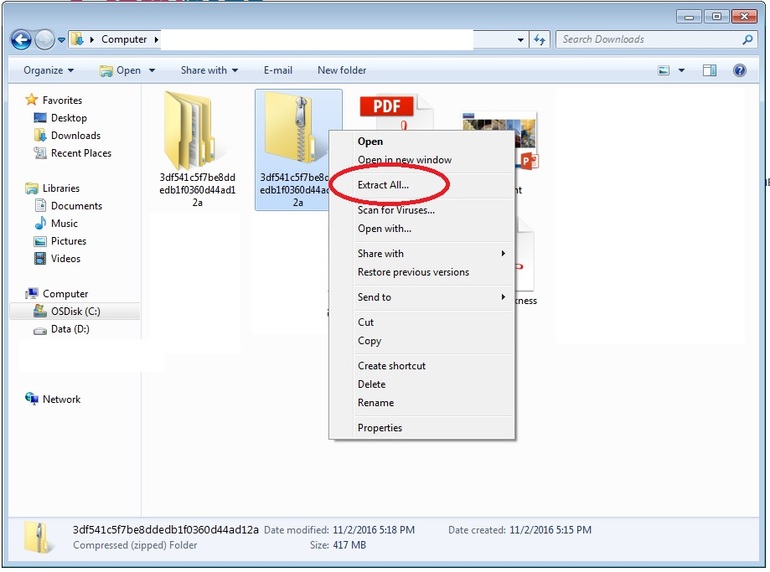Click the change view icon
The width and height of the screenshot is (770, 572).
(x=664, y=70)
